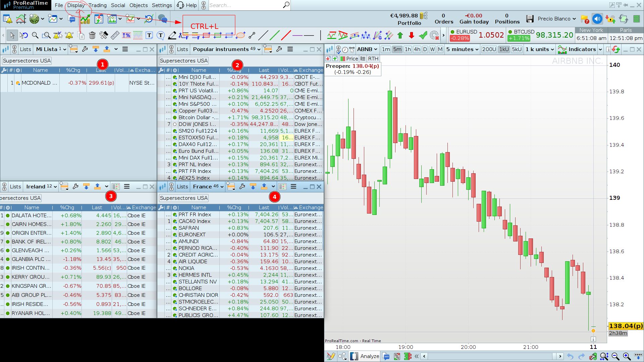Select the green checkmark drawing tool
This screenshot has height=362, width=644.
[423, 35]
